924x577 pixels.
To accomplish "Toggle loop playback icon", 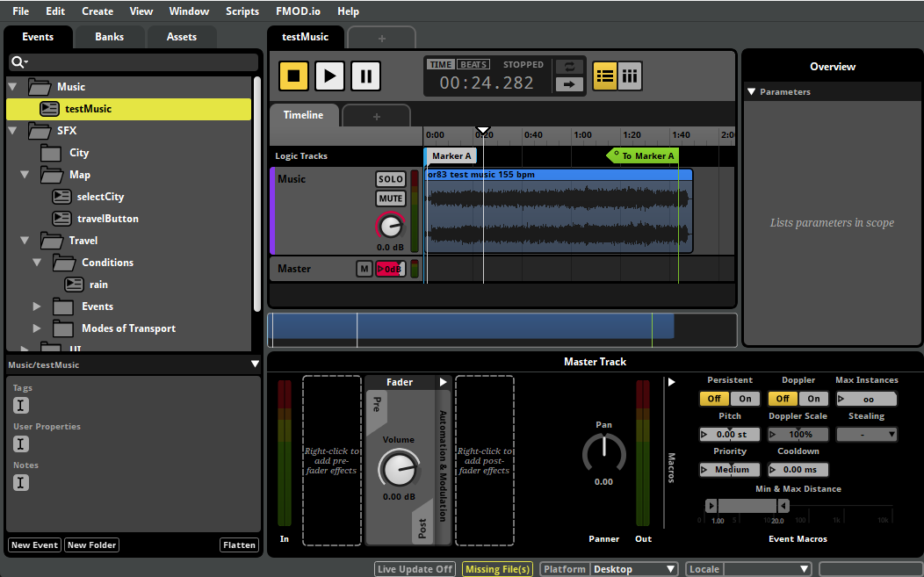I will (569, 67).
